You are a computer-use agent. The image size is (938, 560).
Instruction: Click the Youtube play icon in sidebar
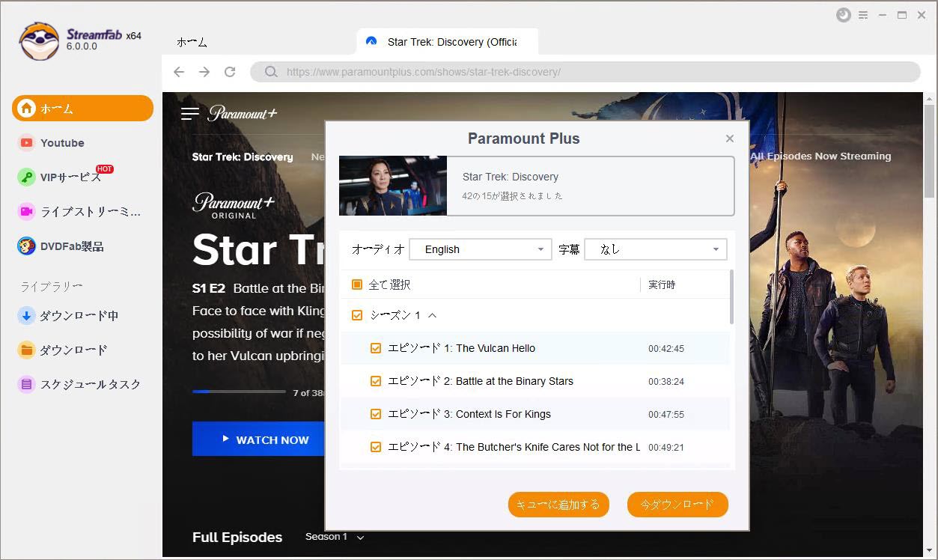click(x=26, y=143)
